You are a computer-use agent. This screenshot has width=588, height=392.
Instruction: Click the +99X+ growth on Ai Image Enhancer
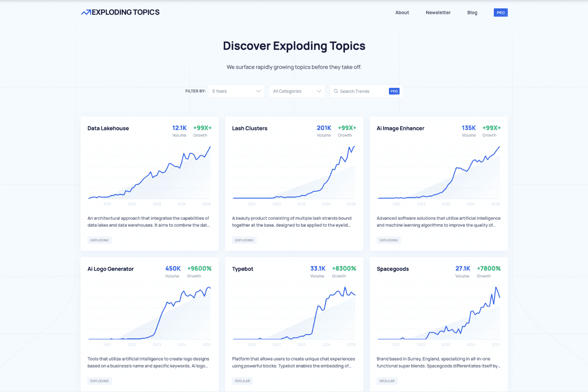(492, 128)
